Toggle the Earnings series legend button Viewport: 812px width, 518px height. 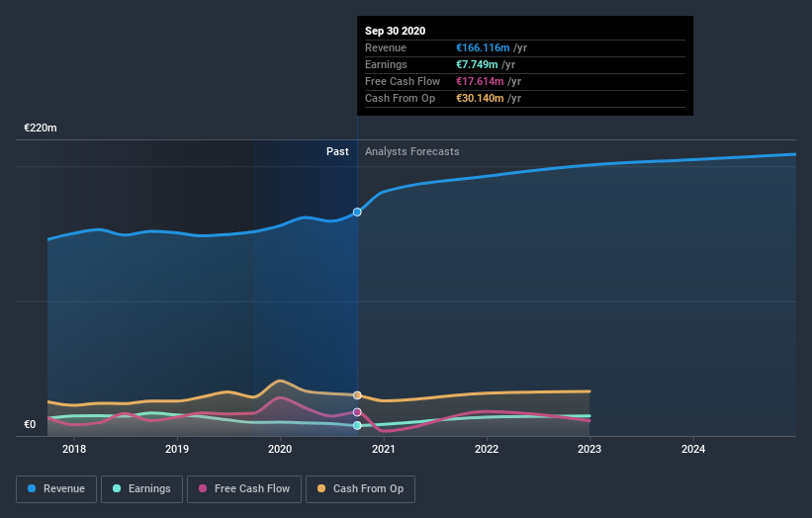(x=141, y=489)
